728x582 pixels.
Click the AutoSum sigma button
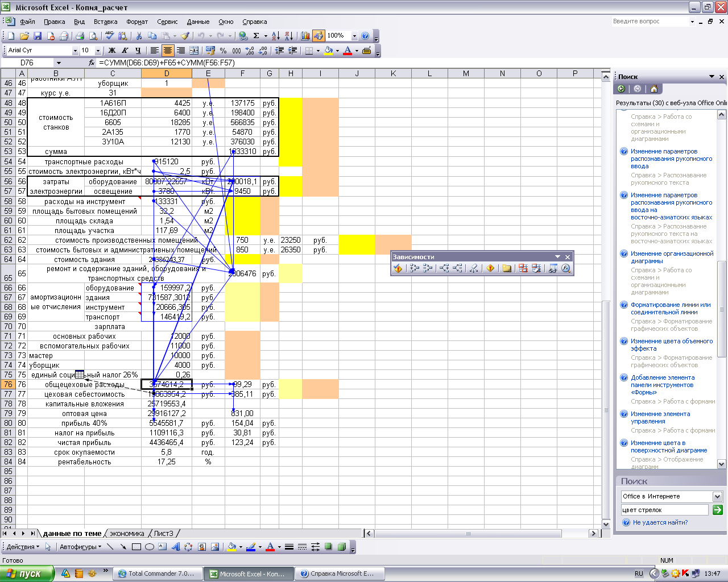257,36
